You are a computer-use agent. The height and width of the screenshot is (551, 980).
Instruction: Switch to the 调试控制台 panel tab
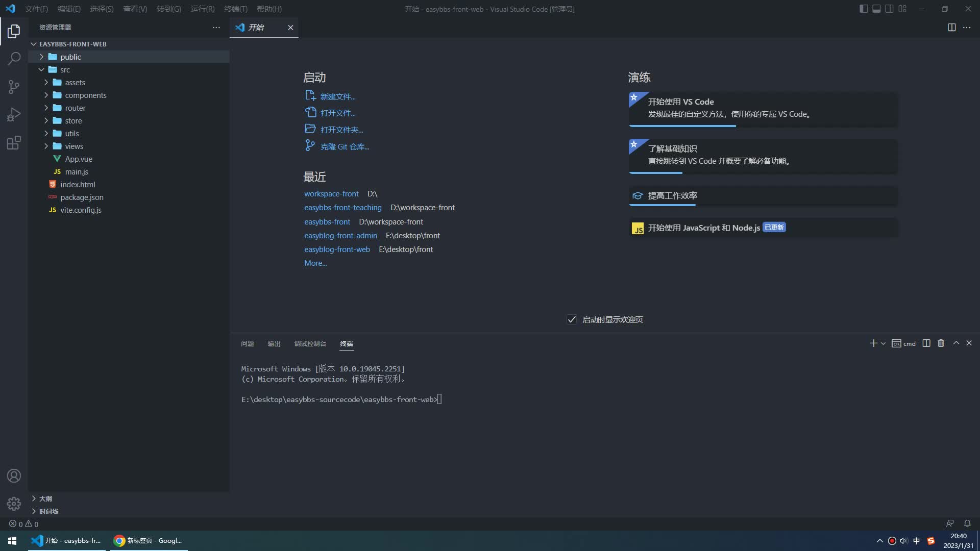[310, 343]
